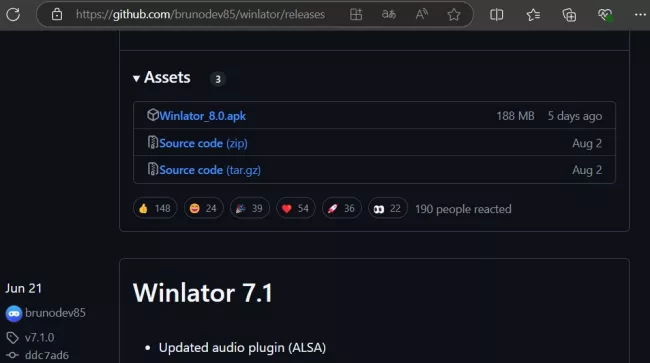Open brunodev85 profile link
The height and width of the screenshot is (363, 650).
(x=55, y=313)
